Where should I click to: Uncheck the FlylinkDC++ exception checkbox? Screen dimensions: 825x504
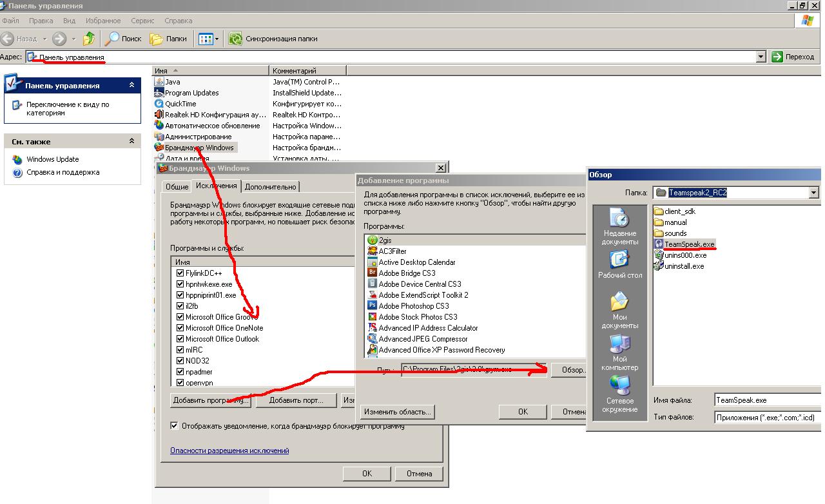[180, 273]
